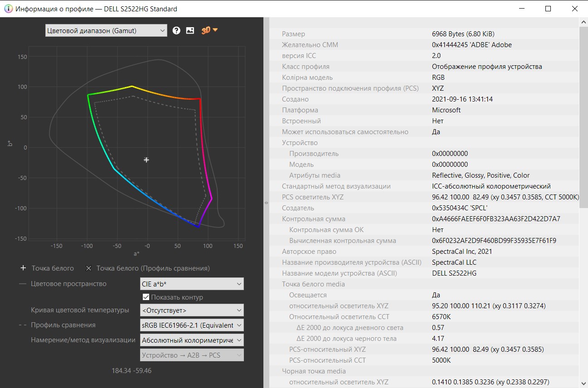This screenshot has width=588, height=388.
Task: Click the scrollbar up arrow
Action: click(x=583, y=21)
